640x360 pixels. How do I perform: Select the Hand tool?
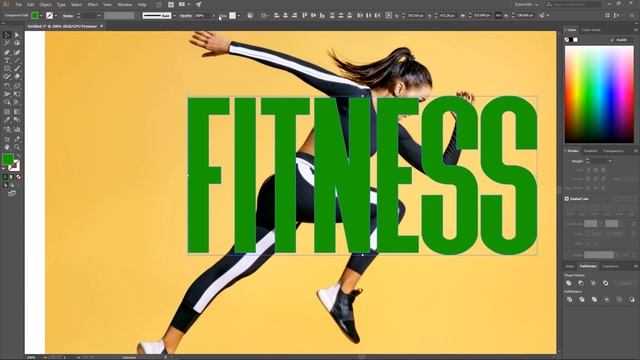point(7,147)
